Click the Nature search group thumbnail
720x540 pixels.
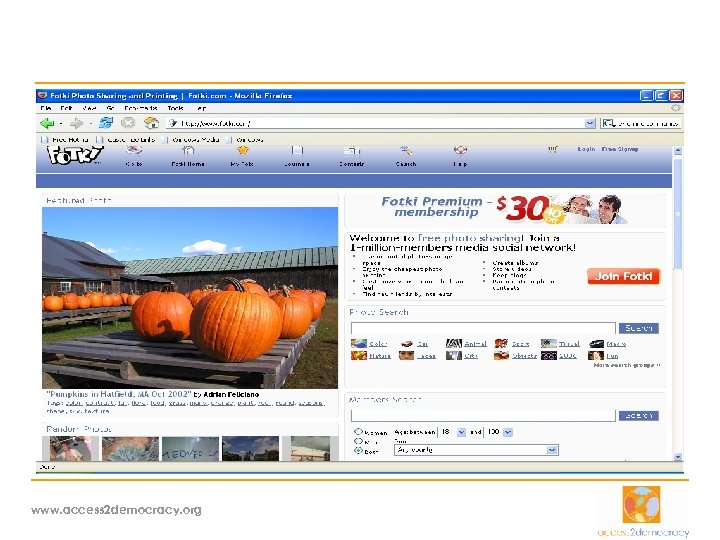point(359,355)
